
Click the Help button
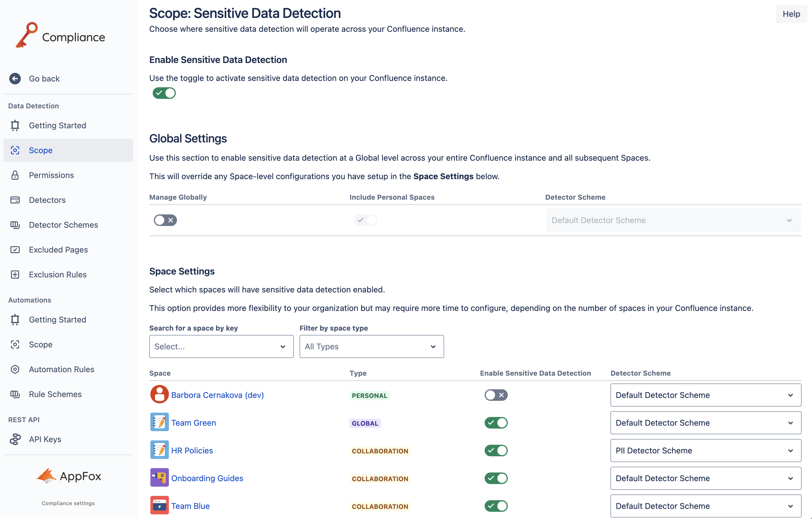click(x=791, y=14)
